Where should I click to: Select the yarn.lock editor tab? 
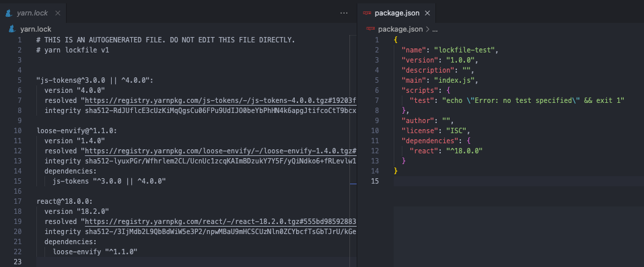click(x=33, y=13)
